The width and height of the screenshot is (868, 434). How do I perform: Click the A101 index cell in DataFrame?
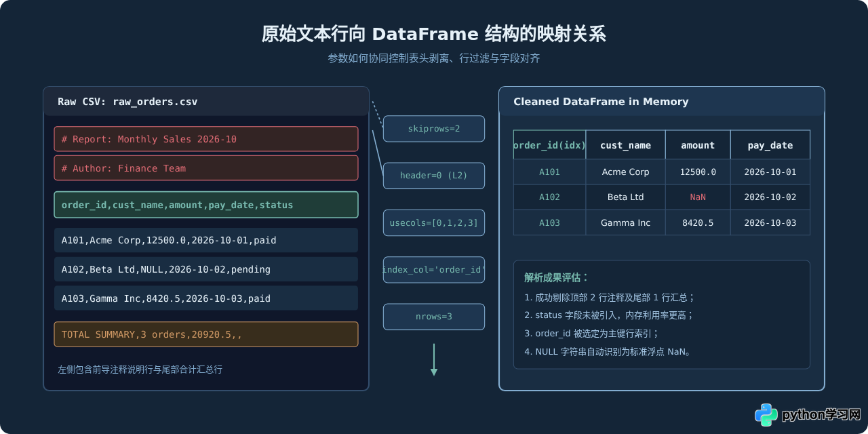(550, 172)
